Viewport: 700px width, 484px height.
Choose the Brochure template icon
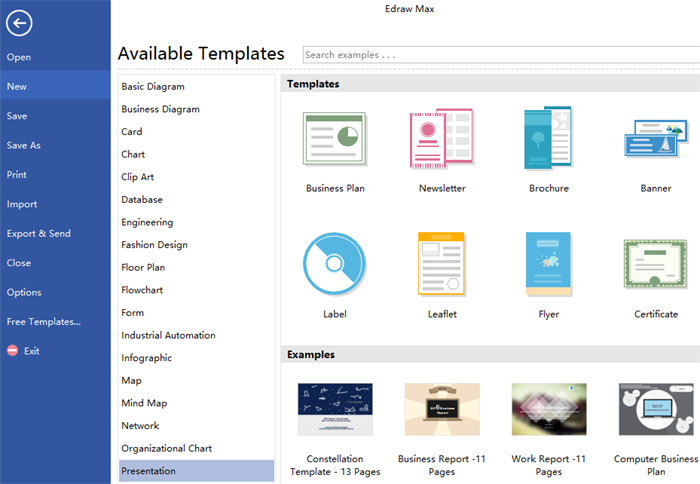click(x=548, y=138)
